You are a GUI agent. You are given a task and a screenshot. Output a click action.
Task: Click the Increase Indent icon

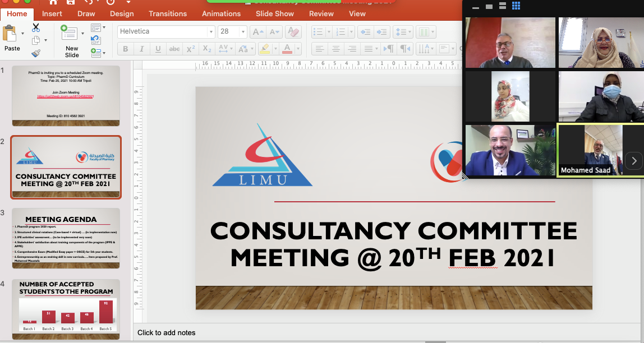click(x=382, y=31)
